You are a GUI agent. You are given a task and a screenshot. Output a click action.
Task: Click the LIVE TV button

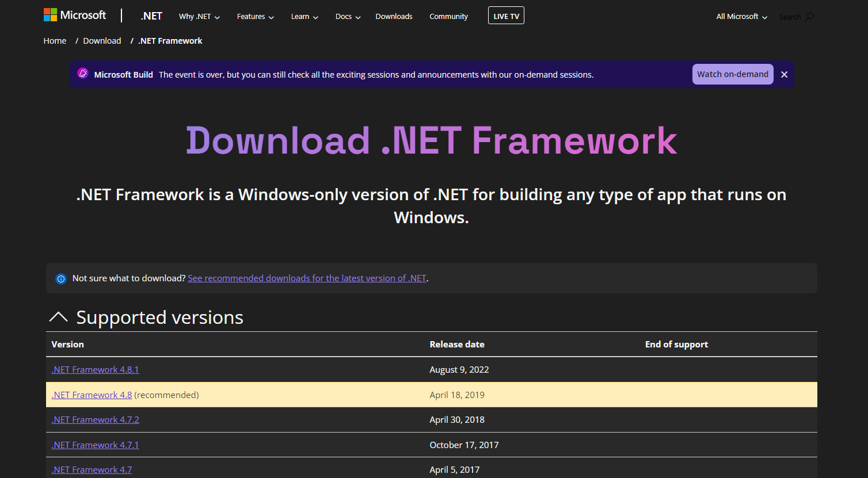coord(506,16)
